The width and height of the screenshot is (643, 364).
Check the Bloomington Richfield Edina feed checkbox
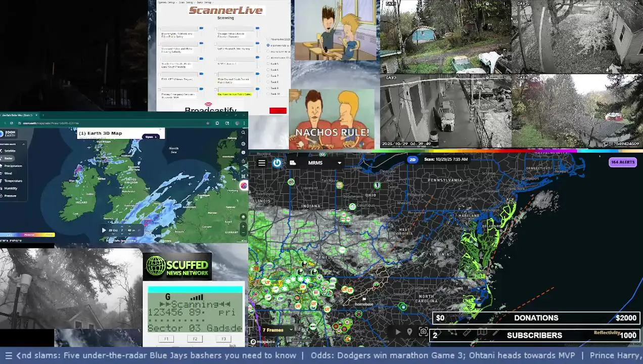tap(159, 29)
